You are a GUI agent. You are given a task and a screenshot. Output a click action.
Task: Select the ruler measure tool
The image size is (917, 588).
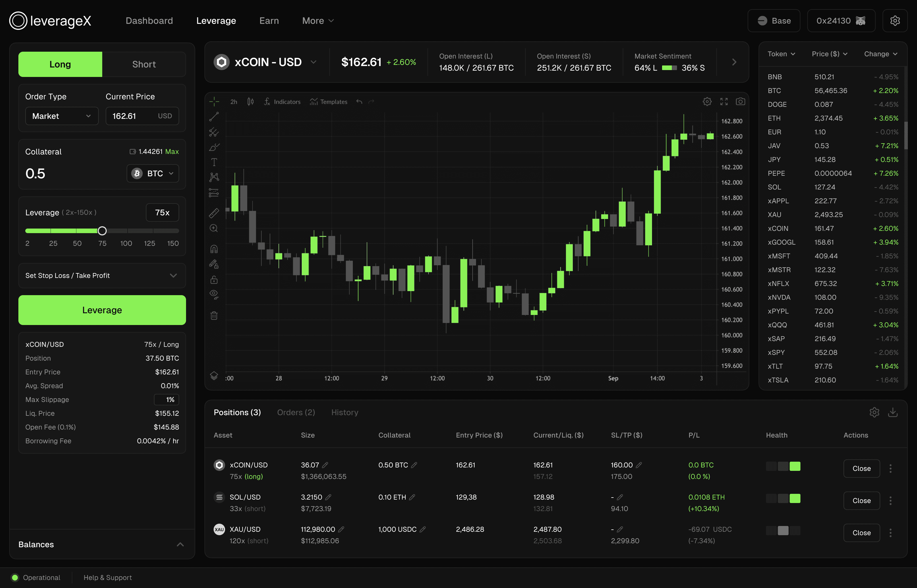click(214, 213)
